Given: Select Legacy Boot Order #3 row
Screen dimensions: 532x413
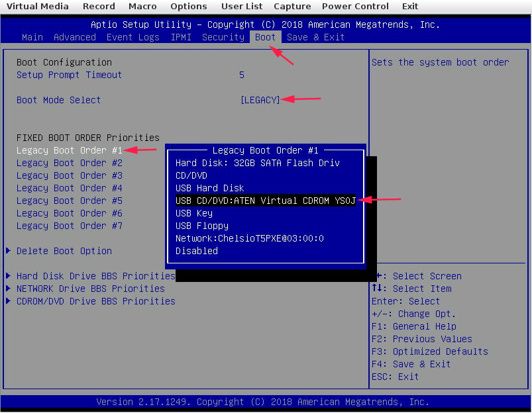Looking at the screenshot, I should 69,175.
